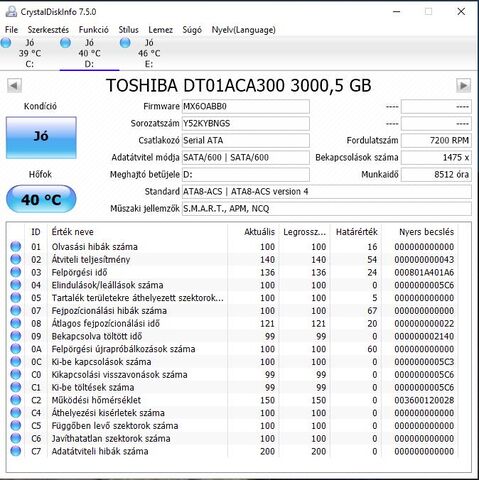Click the Serial ATA interface field

click(246, 141)
